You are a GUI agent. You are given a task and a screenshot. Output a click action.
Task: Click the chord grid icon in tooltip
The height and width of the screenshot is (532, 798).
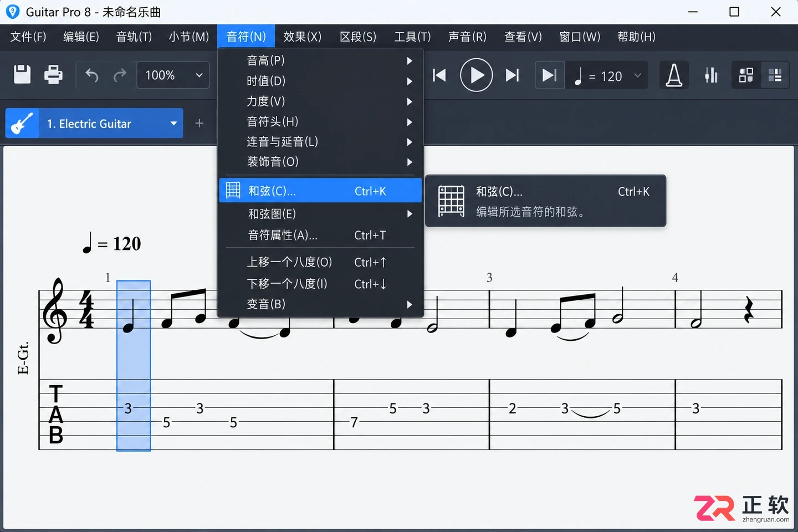point(451,201)
